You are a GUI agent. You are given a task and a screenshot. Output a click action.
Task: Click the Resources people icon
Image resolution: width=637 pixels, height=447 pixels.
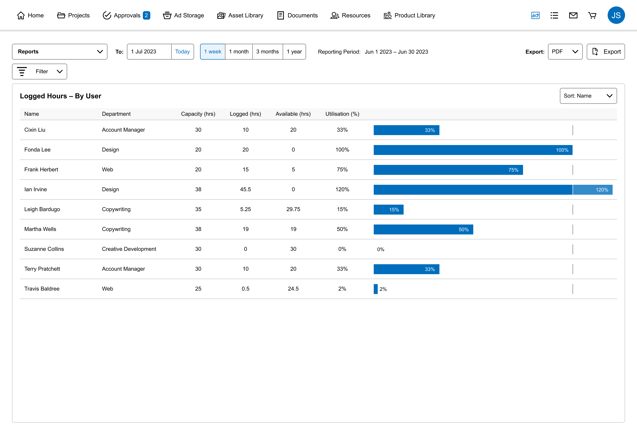tap(334, 15)
